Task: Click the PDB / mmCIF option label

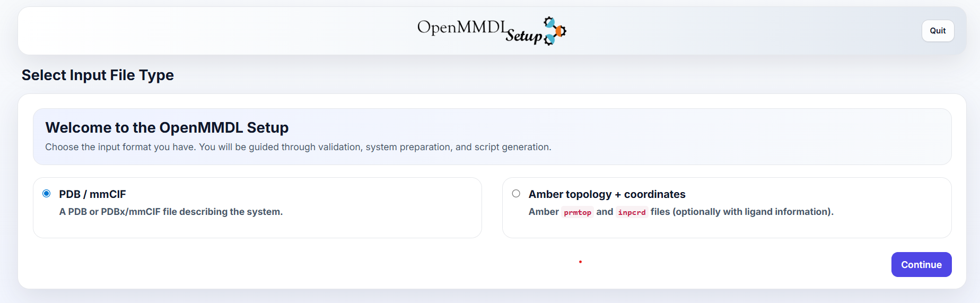Action: point(92,194)
